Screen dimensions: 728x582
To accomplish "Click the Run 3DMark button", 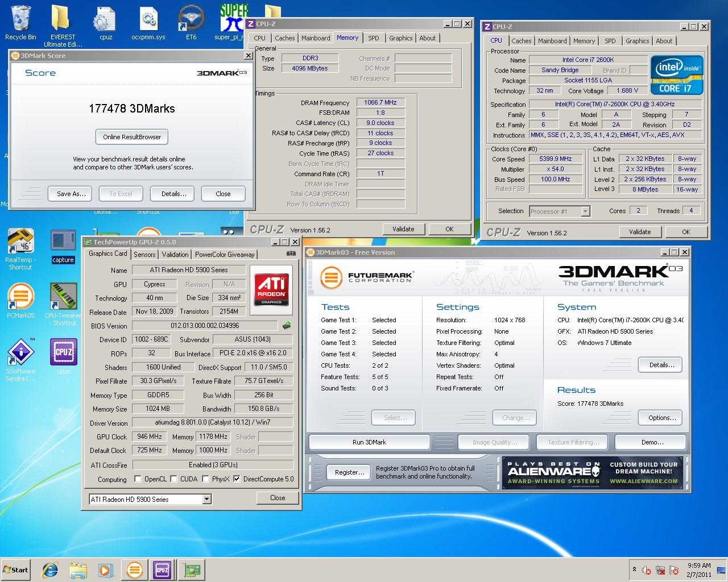I will pos(369,442).
